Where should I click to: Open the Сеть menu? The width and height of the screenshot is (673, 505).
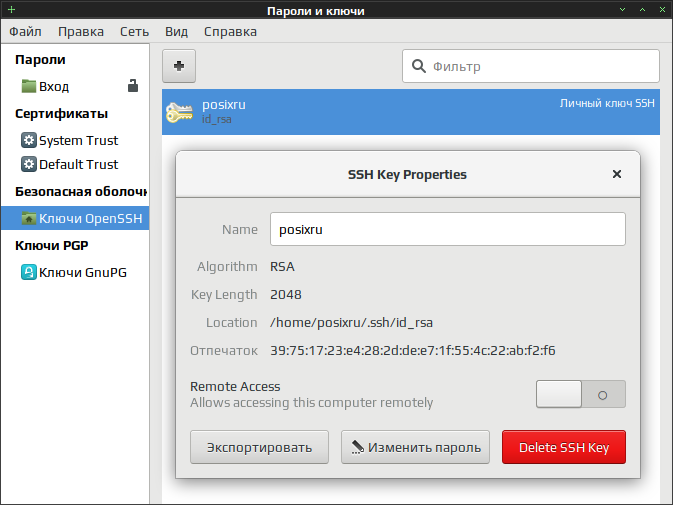point(134,31)
